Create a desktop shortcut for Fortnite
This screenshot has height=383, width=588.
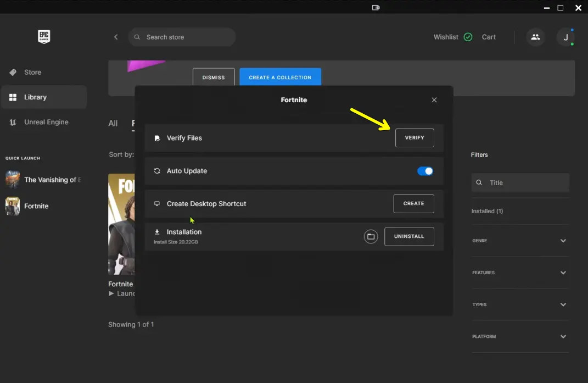click(x=413, y=203)
